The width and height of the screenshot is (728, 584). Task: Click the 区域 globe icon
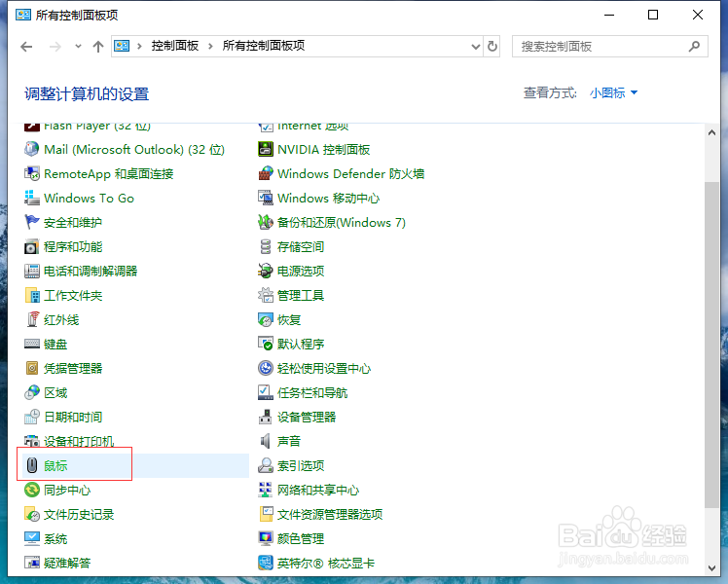[x=31, y=392]
